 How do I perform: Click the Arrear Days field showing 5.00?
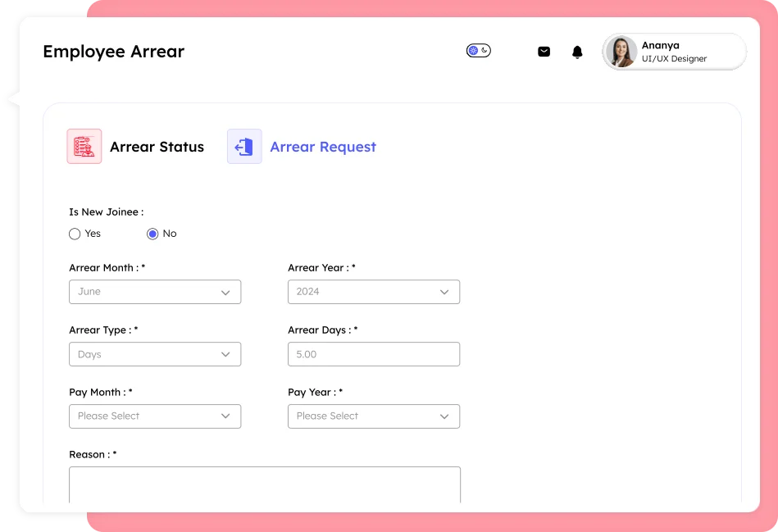[x=373, y=354]
